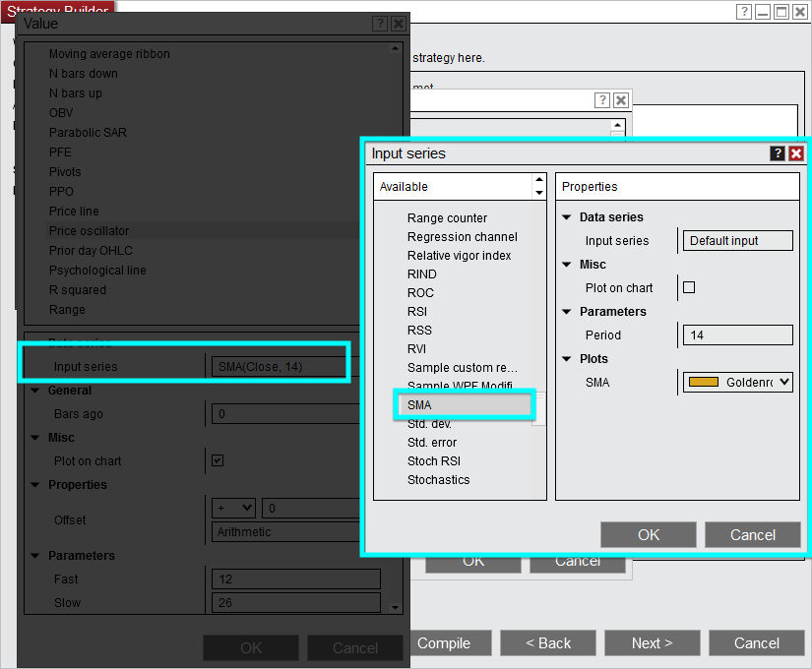812x669 pixels.
Task: Select Parabolic SAR in Value list
Action: pyautogui.click(x=88, y=133)
